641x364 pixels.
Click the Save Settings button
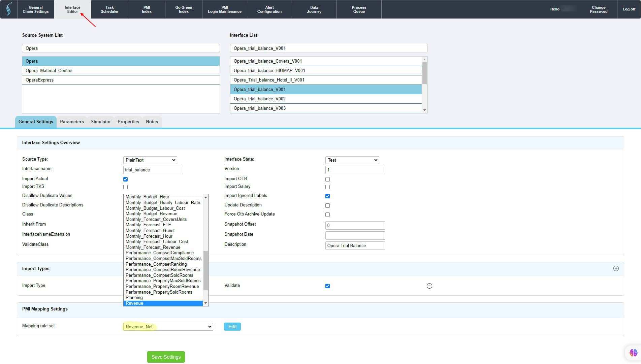tap(166, 357)
